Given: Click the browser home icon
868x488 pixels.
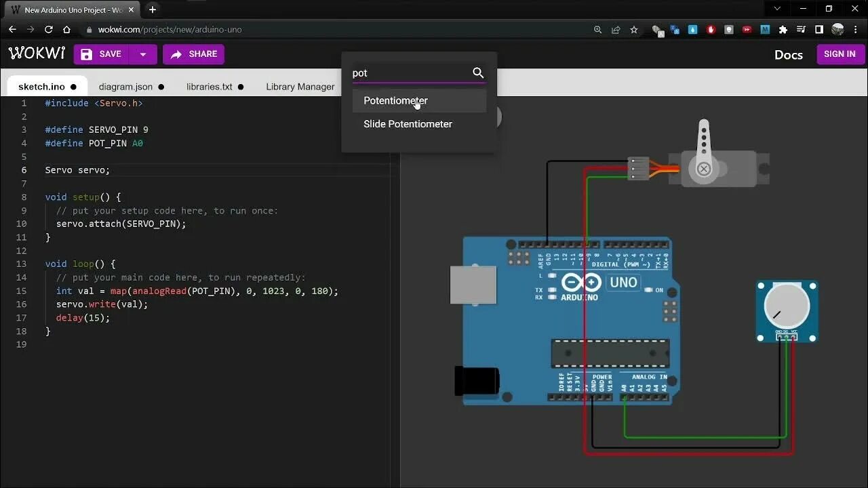Looking at the screenshot, I should [x=66, y=30].
